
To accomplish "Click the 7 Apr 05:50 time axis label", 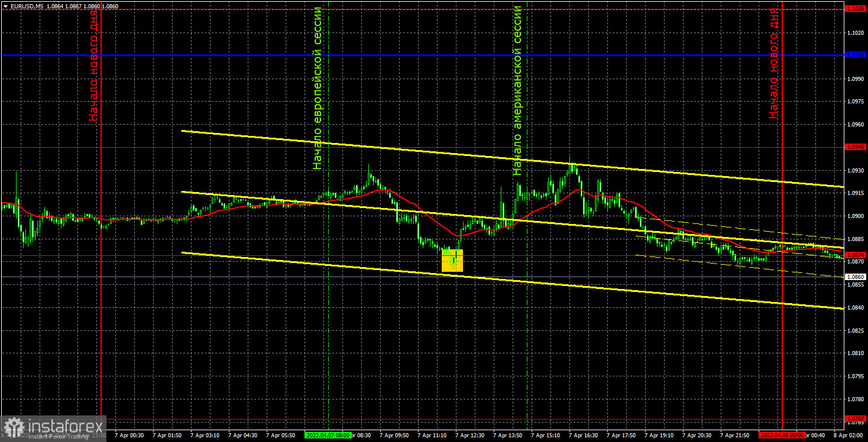I will click(x=282, y=435).
